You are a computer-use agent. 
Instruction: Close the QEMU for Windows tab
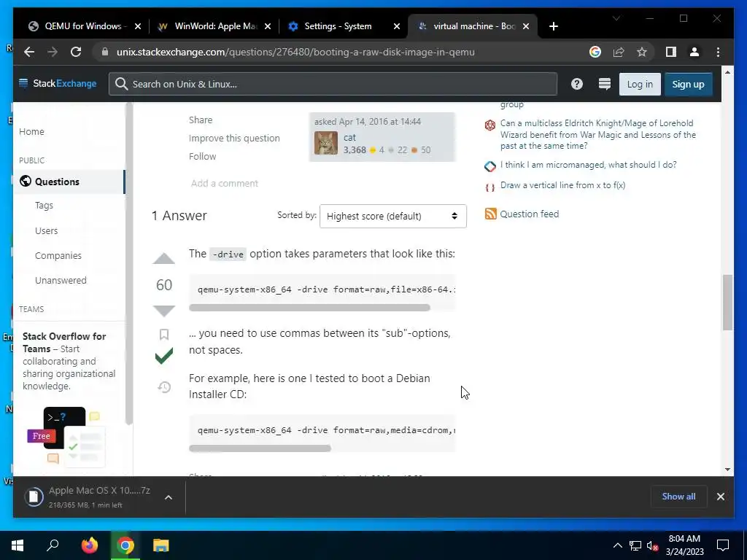138,26
